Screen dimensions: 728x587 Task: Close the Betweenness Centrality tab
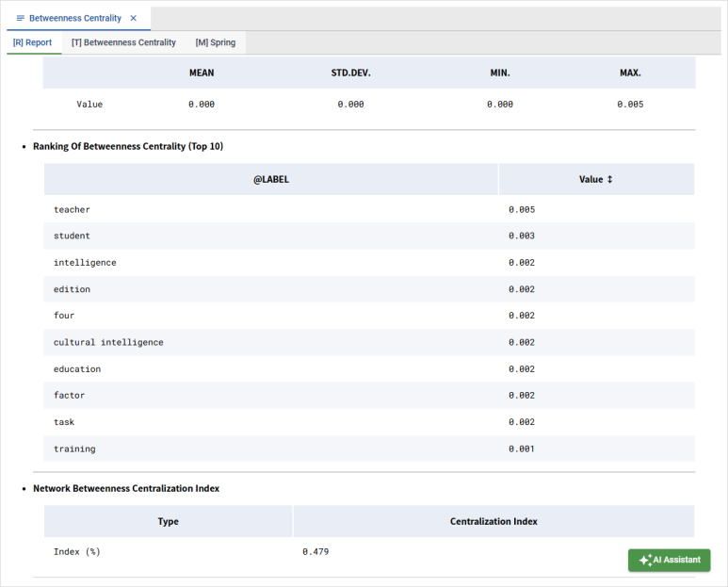(133, 18)
